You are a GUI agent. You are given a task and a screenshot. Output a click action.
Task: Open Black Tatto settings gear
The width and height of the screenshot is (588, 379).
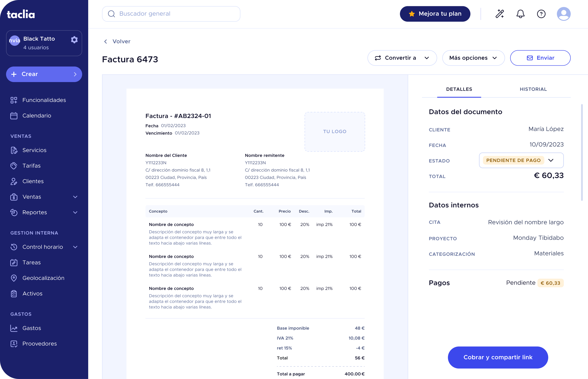(74, 40)
